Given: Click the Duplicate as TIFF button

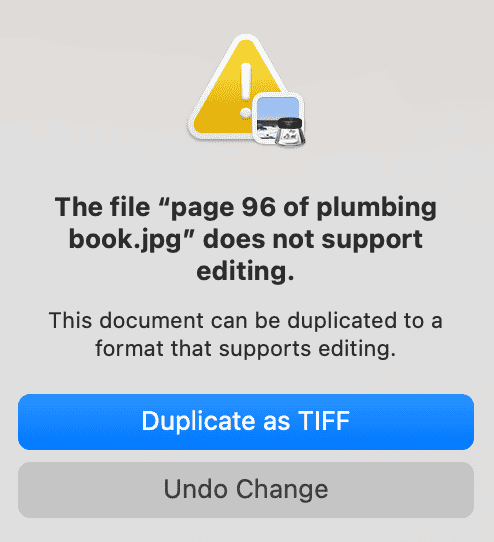Looking at the screenshot, I should tap(246, 422).
